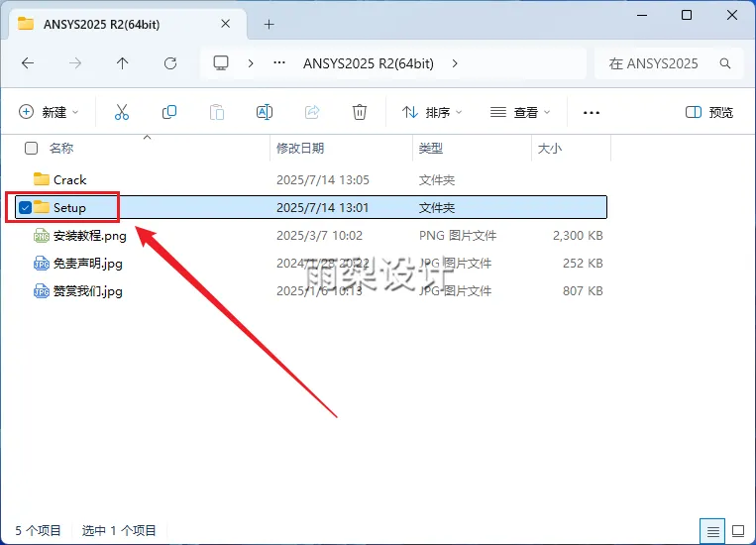756x545 pixels.
Task: Sort by the 大小 column header
Action: [x=550, y=148]
